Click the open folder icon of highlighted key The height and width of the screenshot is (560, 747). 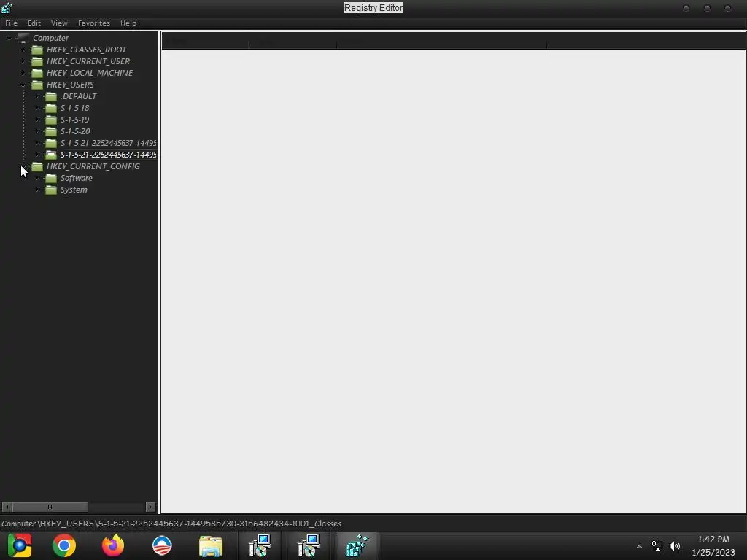tap(51, 155)
